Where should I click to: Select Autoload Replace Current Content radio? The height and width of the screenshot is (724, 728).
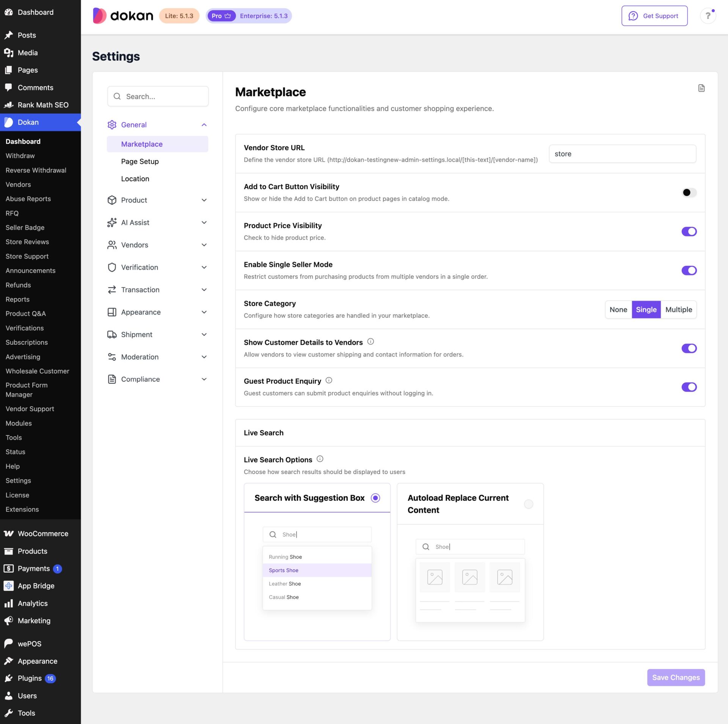529,504
